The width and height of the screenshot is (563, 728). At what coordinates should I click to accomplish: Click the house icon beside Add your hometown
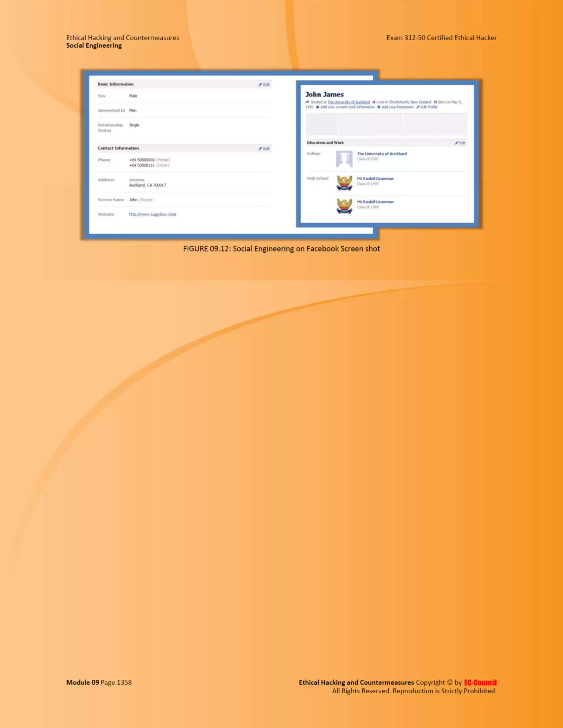tap(379, 107)
